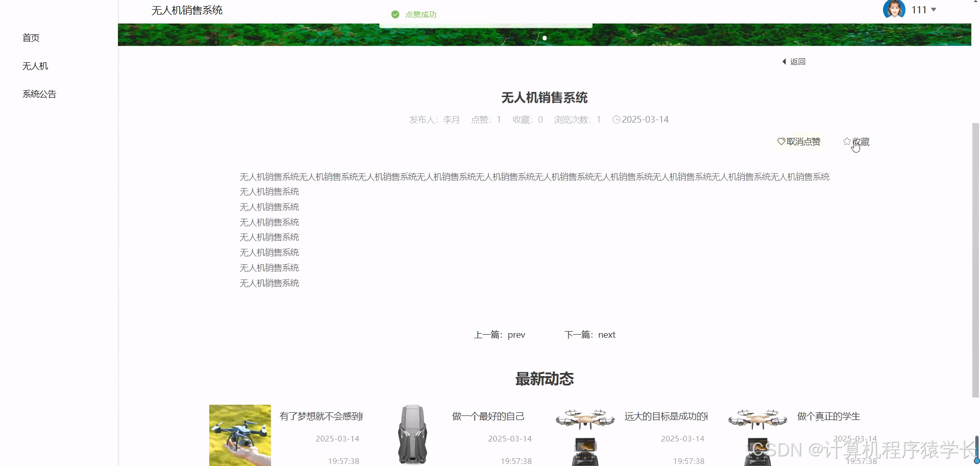Click the user avatar image in top bar
Image resolution: width=980 pixels, height=466 pixels.
[894, 9]
